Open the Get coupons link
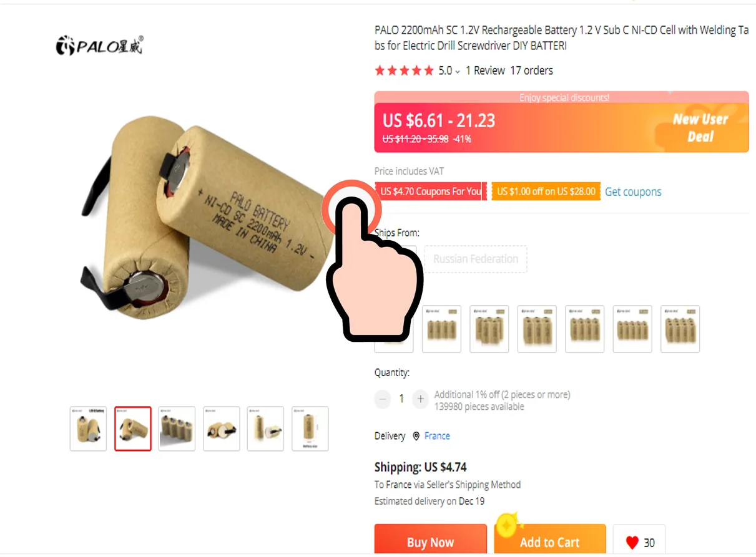 (x=633, y=191)
